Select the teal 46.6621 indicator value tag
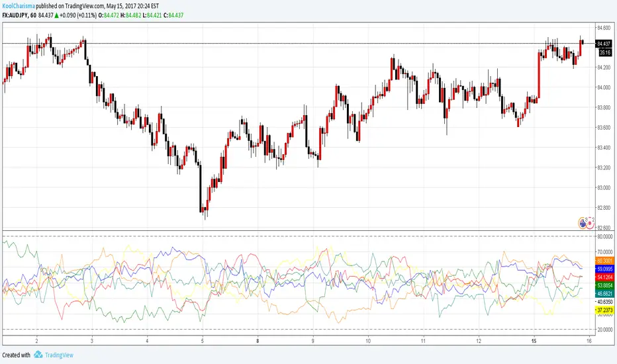 (604, 293)
